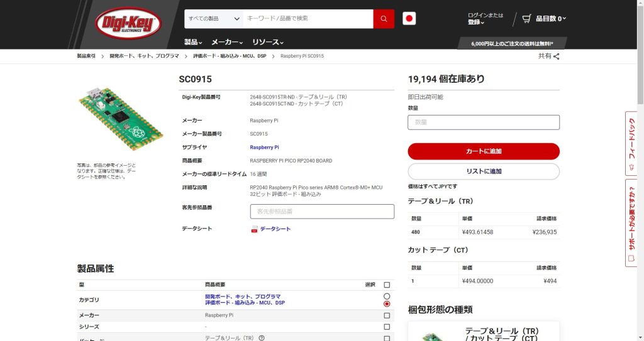Select the ¥236,935 extended price cell

pyautogui.click(x=544, y=232)
